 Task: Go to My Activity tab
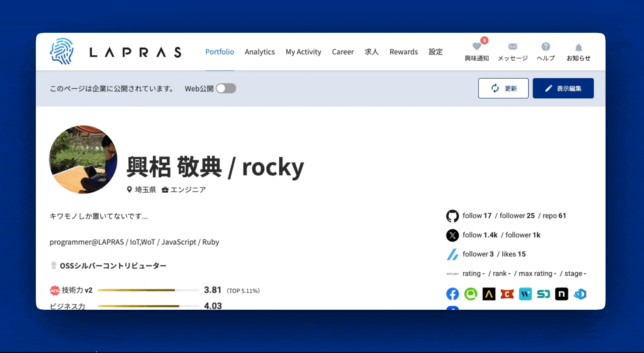click(303, 52)
